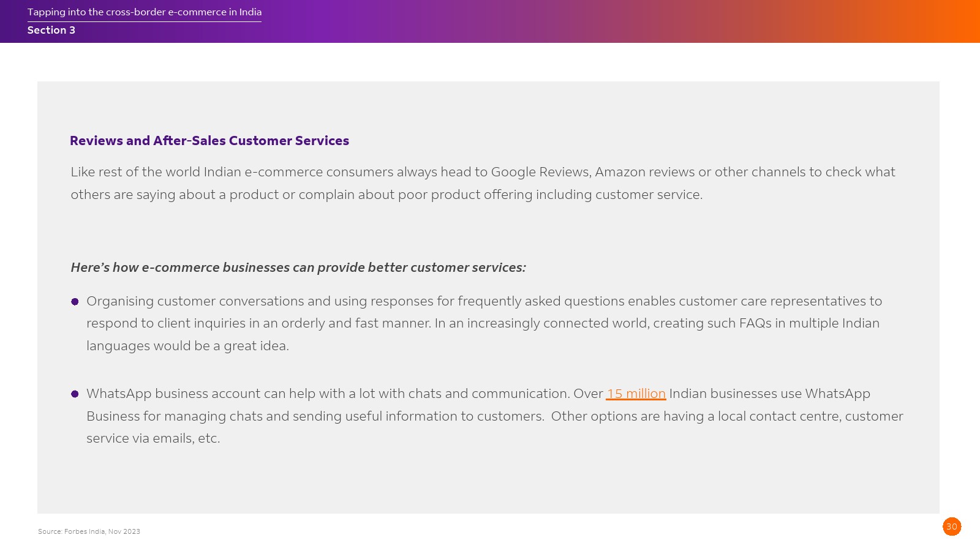
Task: Click the words "Google Reviews" in the intro paragraph
Action: pos(540,172)
